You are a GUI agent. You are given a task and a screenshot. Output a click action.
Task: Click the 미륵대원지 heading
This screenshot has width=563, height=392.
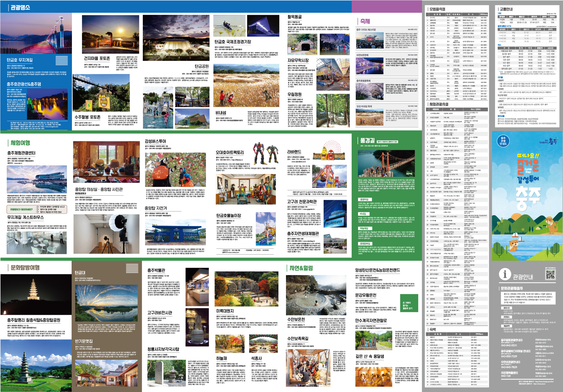click(225, 311)
